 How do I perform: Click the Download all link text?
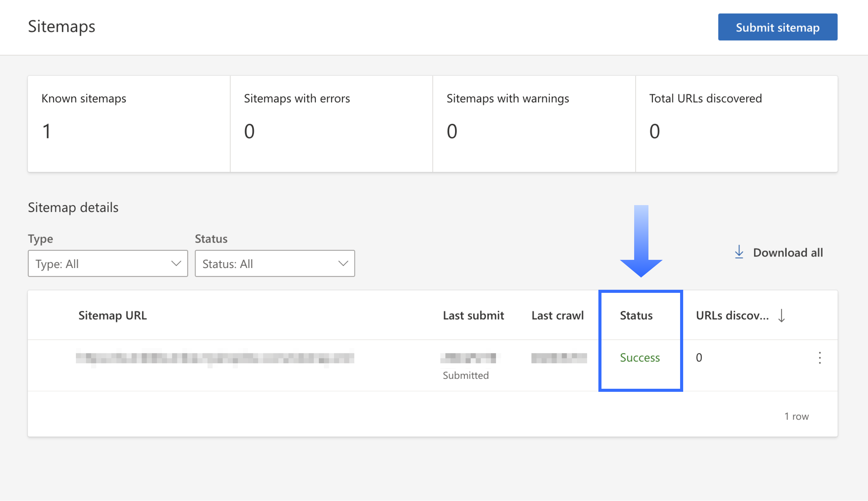pos(787,253)
